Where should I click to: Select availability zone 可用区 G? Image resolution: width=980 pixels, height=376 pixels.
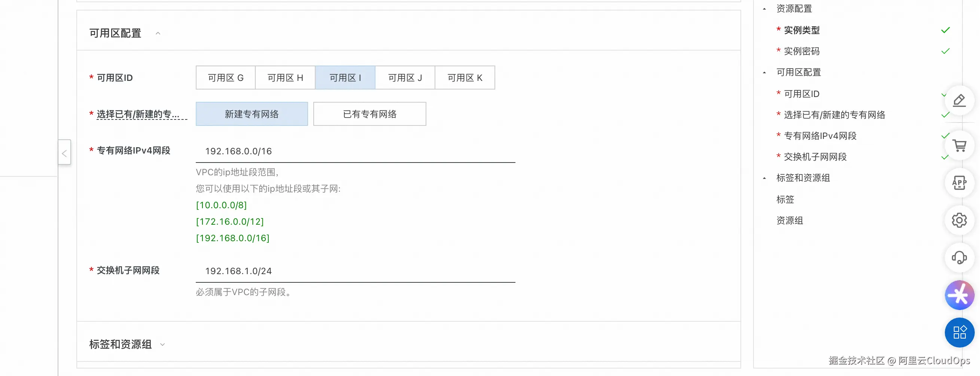click(226, 78)
